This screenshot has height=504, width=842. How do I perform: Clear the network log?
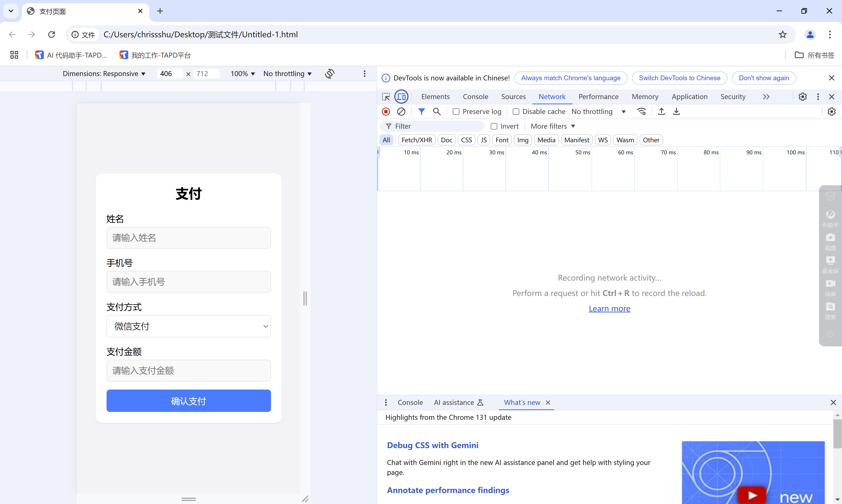click(401, 111)
